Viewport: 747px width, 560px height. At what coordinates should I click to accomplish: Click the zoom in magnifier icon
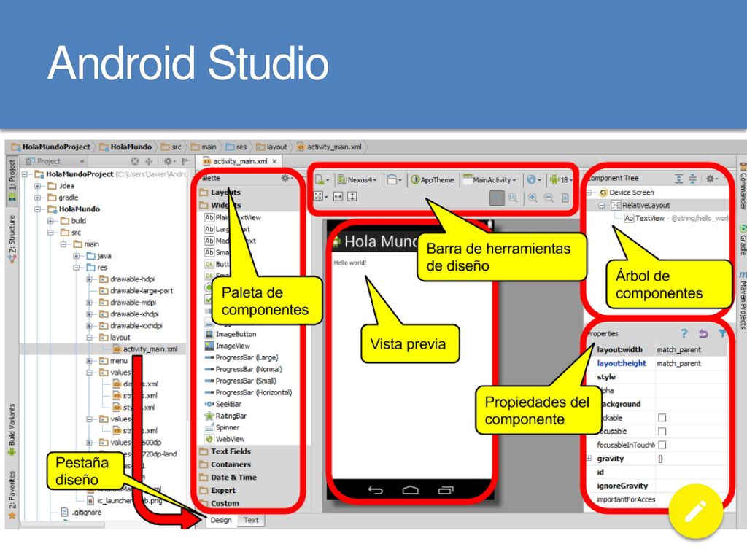tap(533, 198)
